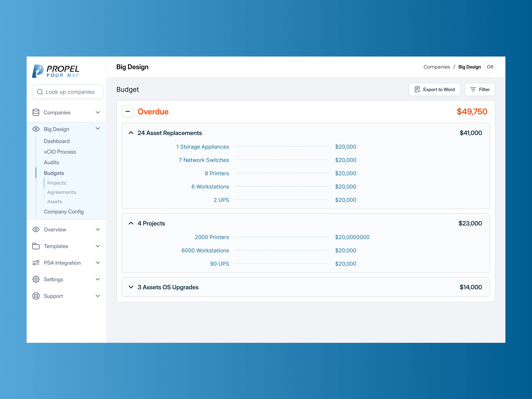Go to Companies breadcrumb link
Screen dimensions: 532x399
pos(437,67)
